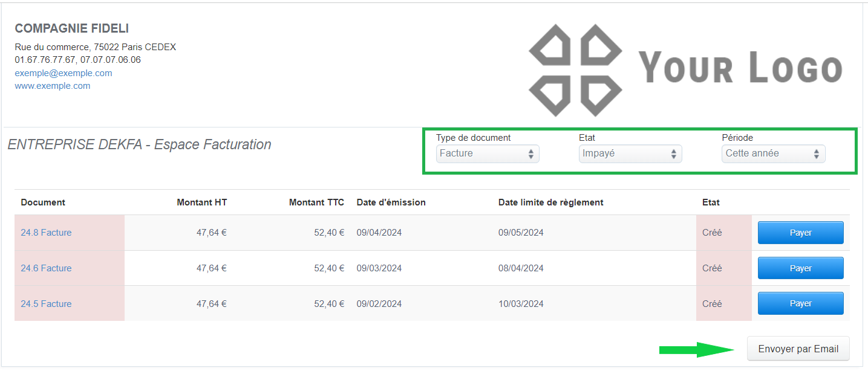The width and height of the screenshot is (868, 371).
Task: Click the Your Logo image
Action: (x=685, y=70)
